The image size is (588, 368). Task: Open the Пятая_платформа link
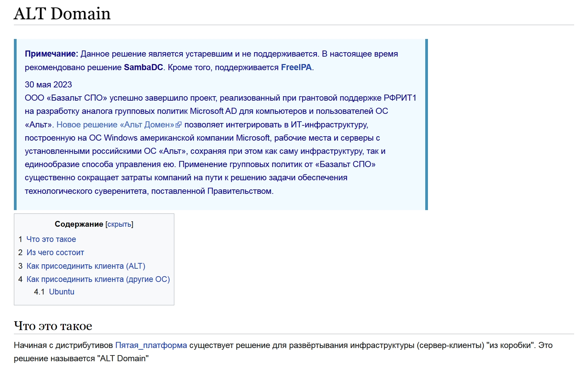pos(151,345)
